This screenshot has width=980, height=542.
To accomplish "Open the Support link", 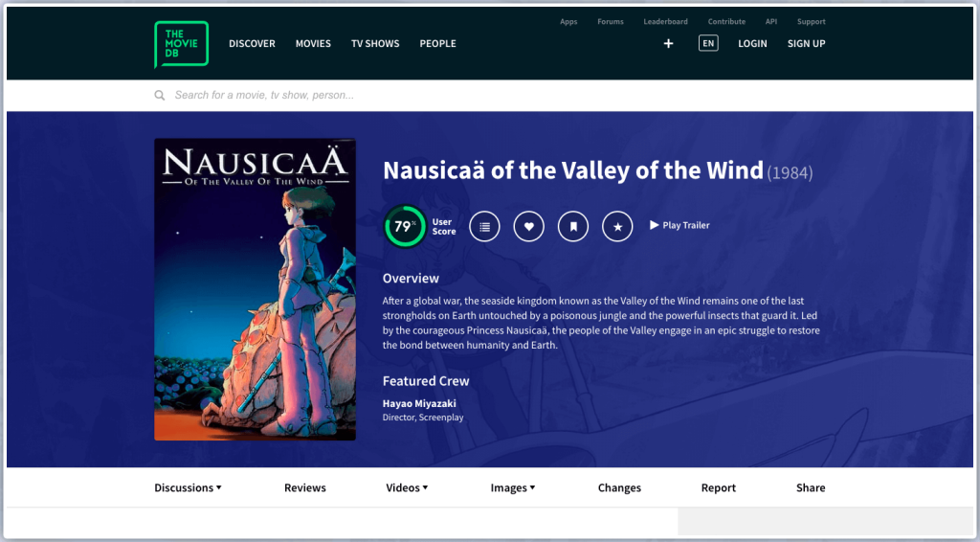I will [x=812, y=22].
